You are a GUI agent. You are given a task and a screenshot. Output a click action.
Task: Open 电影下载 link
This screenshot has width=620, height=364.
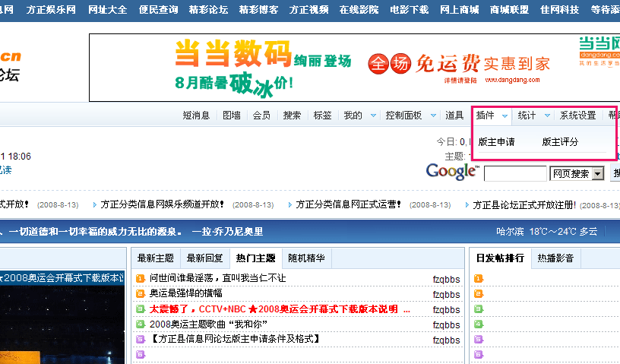[410, 9]
